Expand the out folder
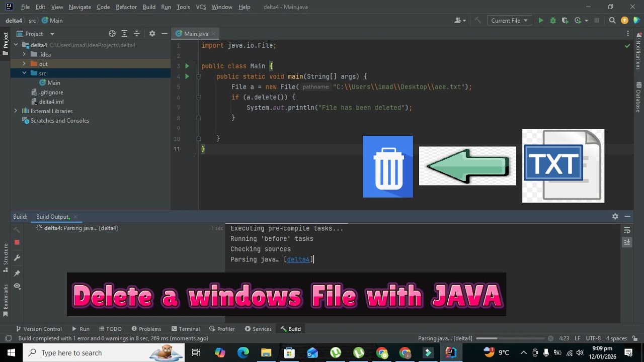The height and width of the screenshot is (362, 644). [x=24, y=64]
